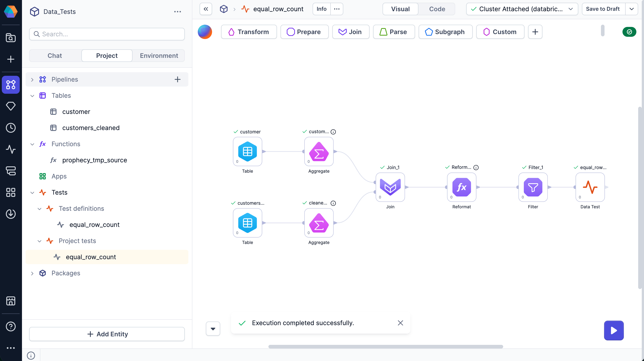Image resolution: width=644 pixels, height=361 pixels.
Task: Click the Add Entity button
Action: [x=107, y=334]
